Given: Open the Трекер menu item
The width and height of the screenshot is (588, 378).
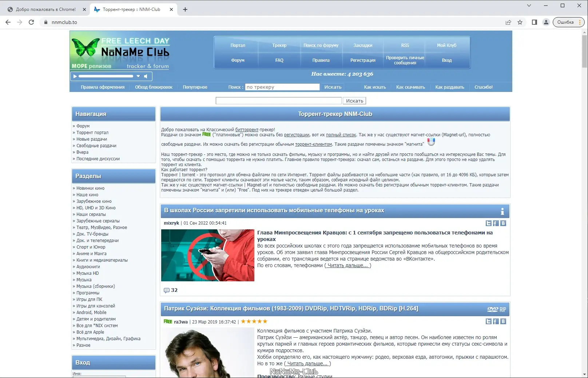Looking at the screenshot, I should point(279,45).
